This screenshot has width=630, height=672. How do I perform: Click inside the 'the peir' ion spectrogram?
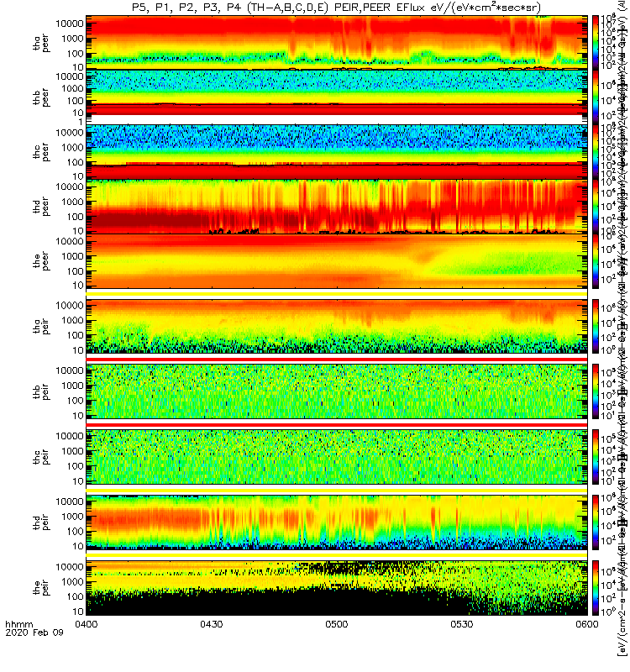pyautogui.click(x=337, y=587)
